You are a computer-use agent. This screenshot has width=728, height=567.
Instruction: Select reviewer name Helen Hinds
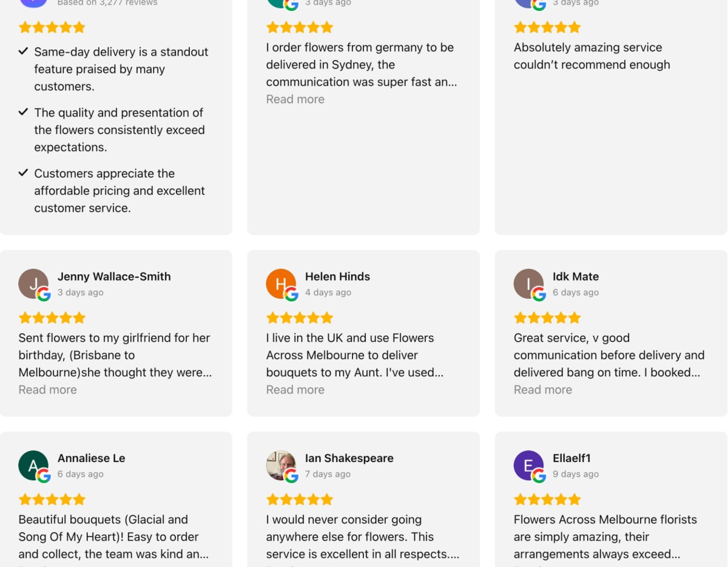[x=337, y=276]
